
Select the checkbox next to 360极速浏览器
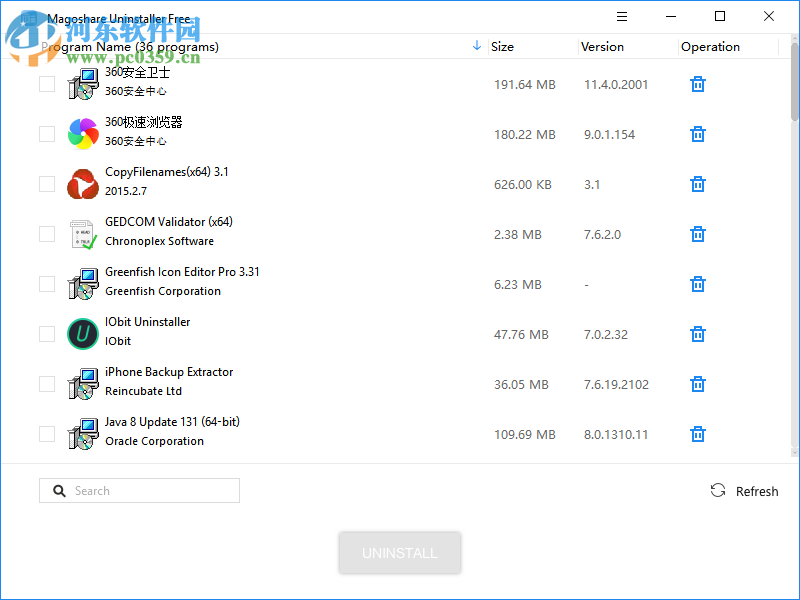pyautogui.click(x=46, y=133)
